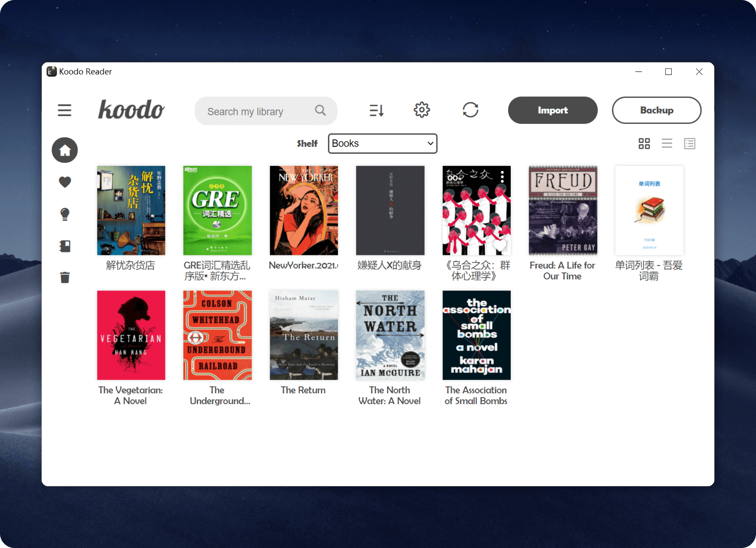This screenshot has height=548, width=756.
Task: Change the sort order of books
Action: pos(376,110)
